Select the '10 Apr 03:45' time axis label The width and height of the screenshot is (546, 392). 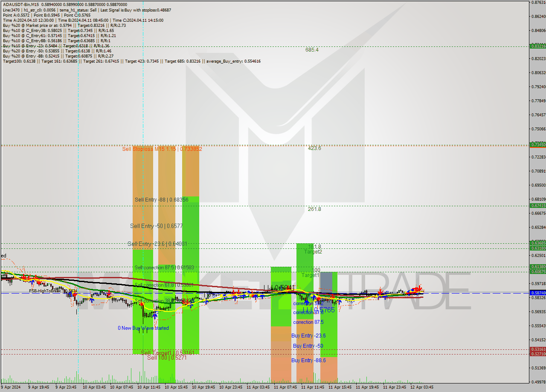click(94, 387)
